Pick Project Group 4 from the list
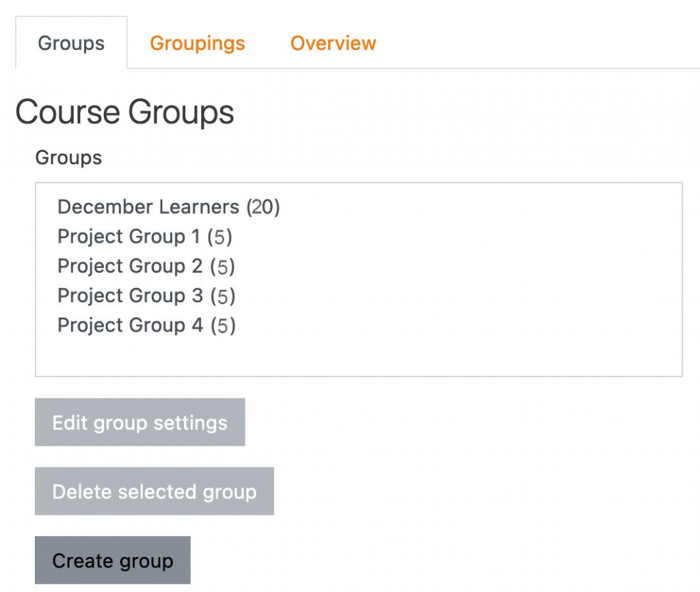This screenshot has width=700, height=592. click(146, 325)
